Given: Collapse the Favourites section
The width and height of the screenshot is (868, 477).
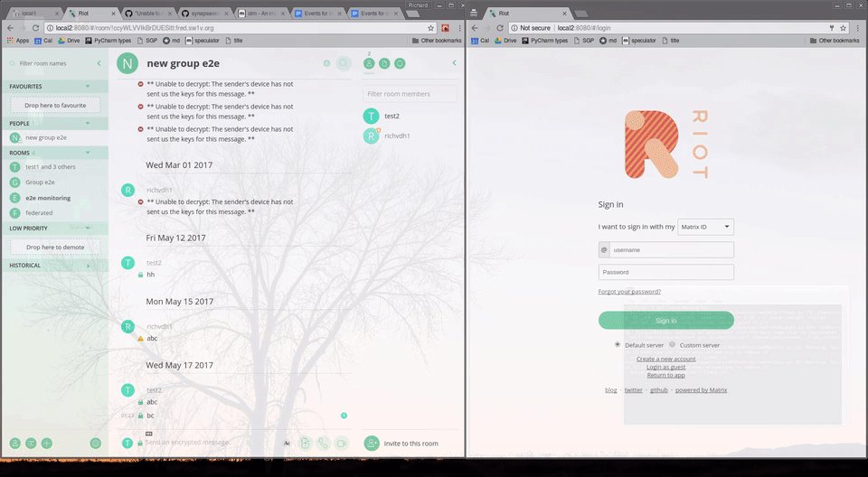Looking at the screenshot, I should tap(88, 87).
